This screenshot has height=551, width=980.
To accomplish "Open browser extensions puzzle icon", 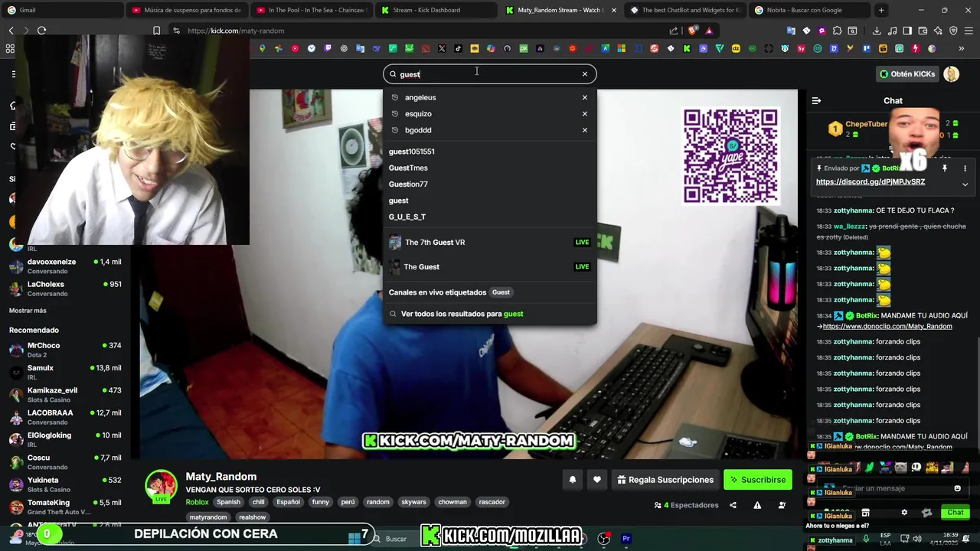I will click(837, 31).
